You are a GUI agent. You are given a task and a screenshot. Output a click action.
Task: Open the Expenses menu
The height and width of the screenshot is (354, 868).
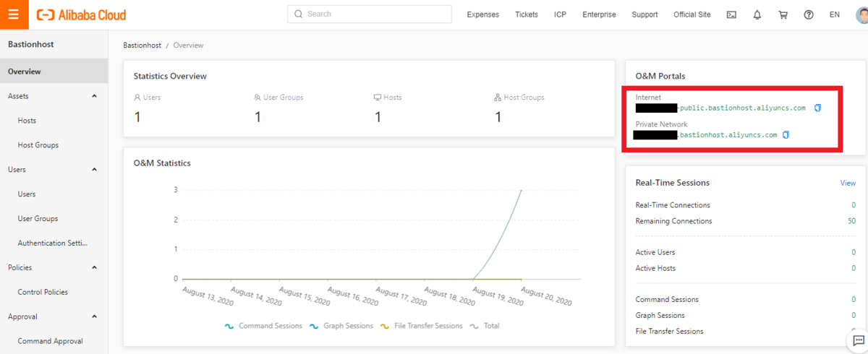[483, 14]
